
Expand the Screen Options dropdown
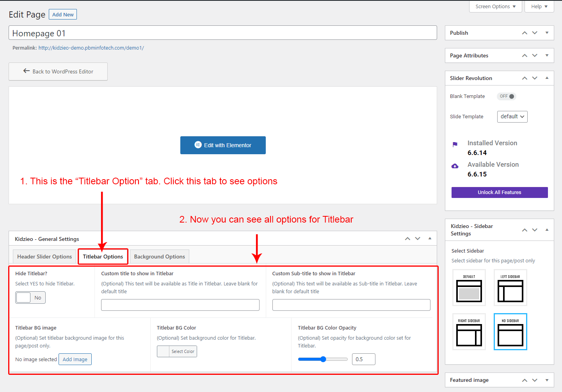(495, 7)
